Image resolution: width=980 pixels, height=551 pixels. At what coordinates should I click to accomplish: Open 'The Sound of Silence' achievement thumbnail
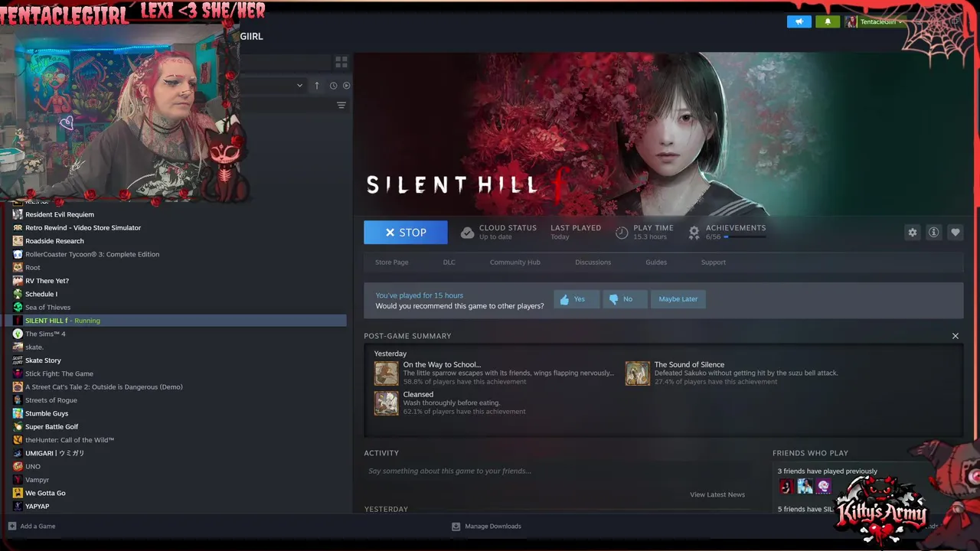click(637, 373)
